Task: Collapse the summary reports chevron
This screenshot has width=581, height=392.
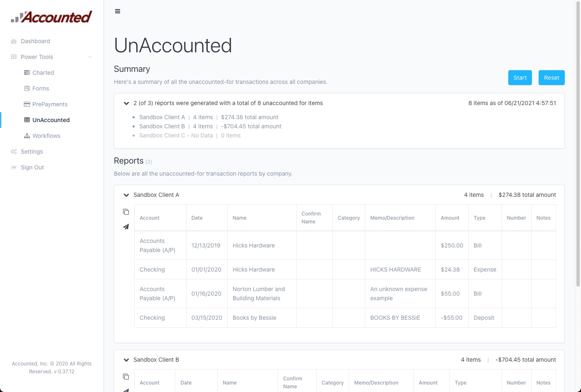Action: coord(126,103)
